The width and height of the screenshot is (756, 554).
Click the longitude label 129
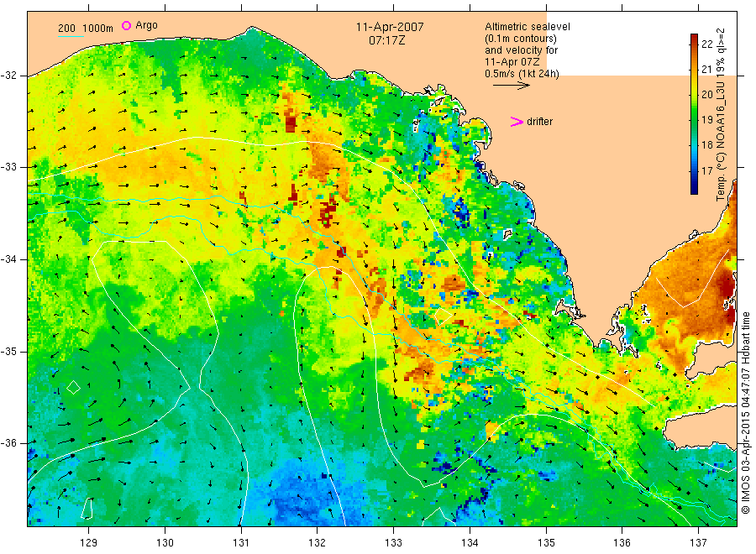89,543
